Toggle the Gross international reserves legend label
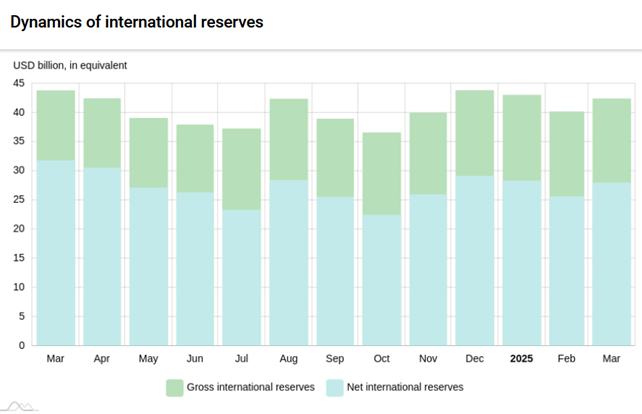The width and height of the screenshot is (642, 414). point(251,387)
